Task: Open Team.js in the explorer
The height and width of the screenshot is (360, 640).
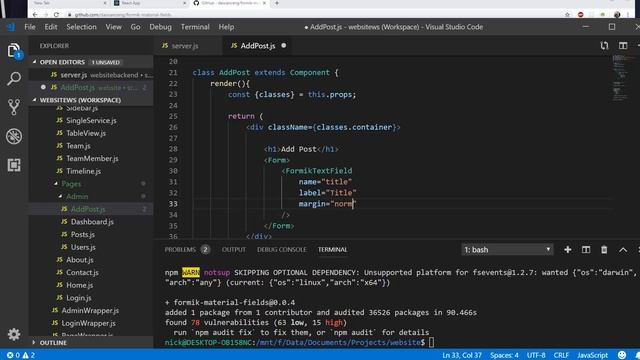Action: click(x=91, y=146)
